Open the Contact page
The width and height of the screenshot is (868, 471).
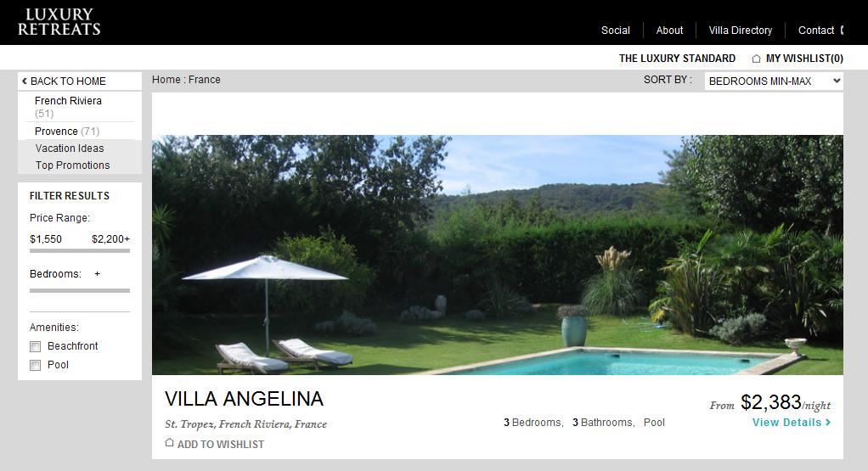click(816, 31)
